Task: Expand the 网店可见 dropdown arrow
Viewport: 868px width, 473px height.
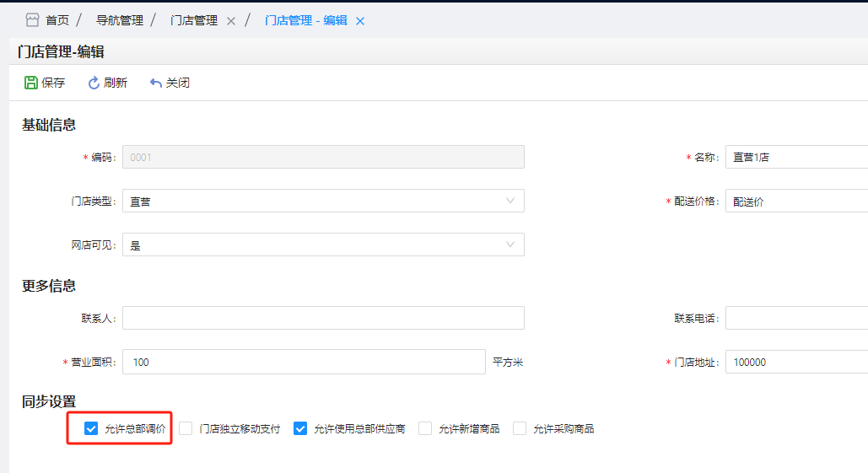Action: click(509, 245)
